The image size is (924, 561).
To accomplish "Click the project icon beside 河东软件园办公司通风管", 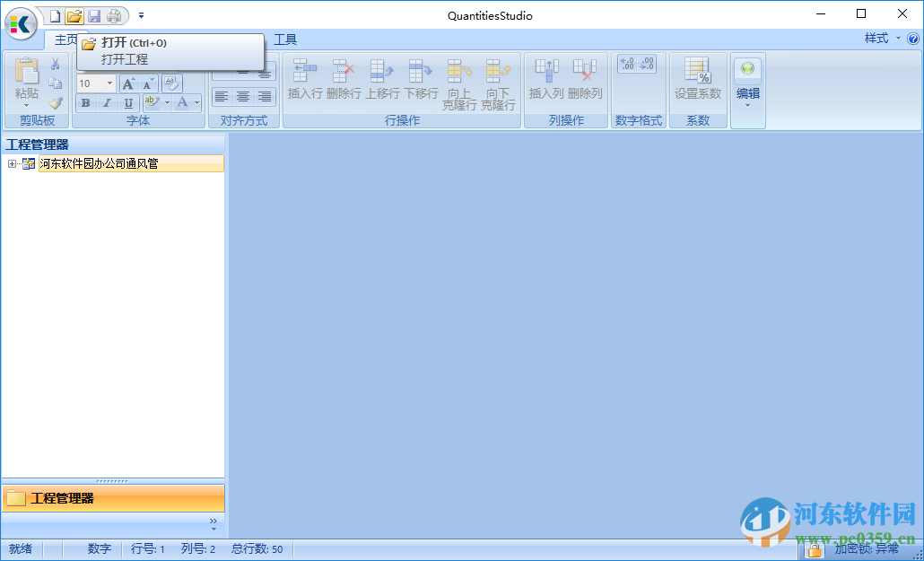I will click(29, 164).
